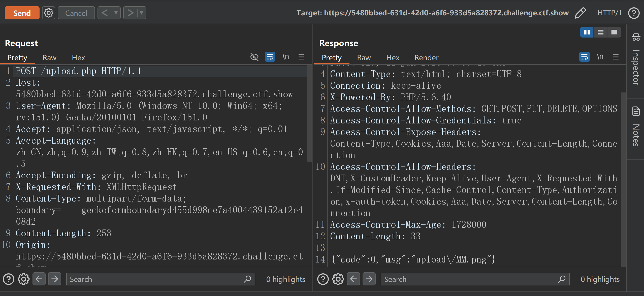Viewport: 644px width, 296px height.
Task: Jump to next match in Request search
Action: click(x=55, y=279)
